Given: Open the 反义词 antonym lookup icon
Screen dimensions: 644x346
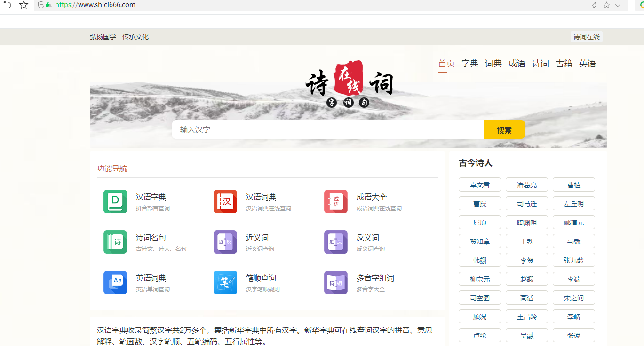Looking at the screenshot, I should point(335,242).
